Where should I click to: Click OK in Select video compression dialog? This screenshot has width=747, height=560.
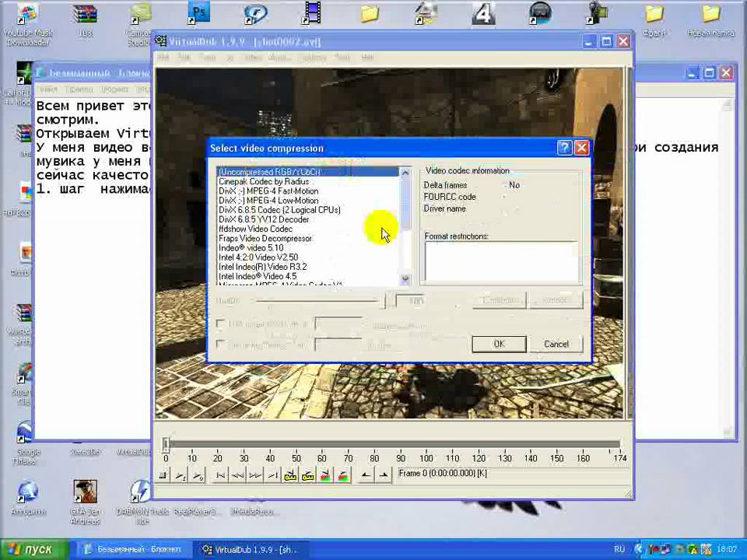[x=499, y=344]
